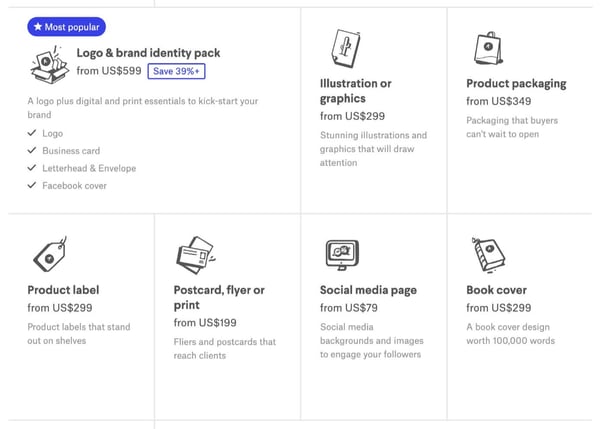
Task: Click the Business card checkmark item
Action: click(x=70, y=151)
